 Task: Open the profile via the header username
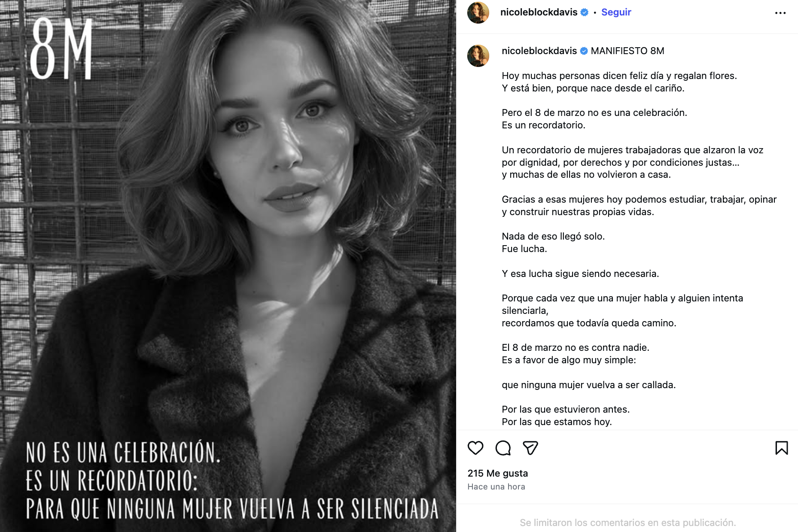[x=540, y=12]
